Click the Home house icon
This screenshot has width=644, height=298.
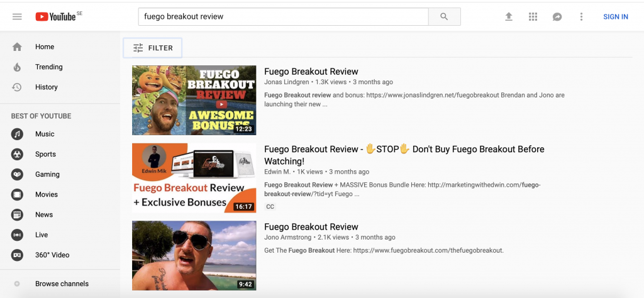(x=17, y=47)
